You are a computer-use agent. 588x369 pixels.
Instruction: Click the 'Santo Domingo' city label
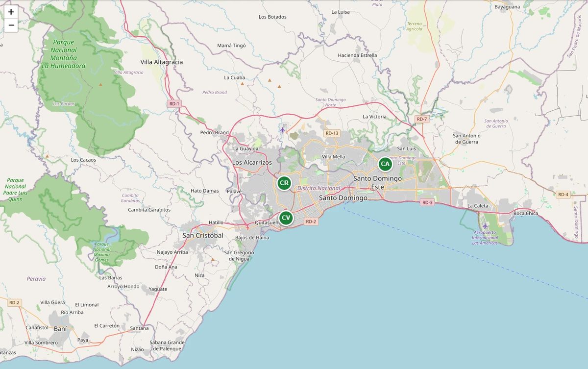[x=343, y=198]
